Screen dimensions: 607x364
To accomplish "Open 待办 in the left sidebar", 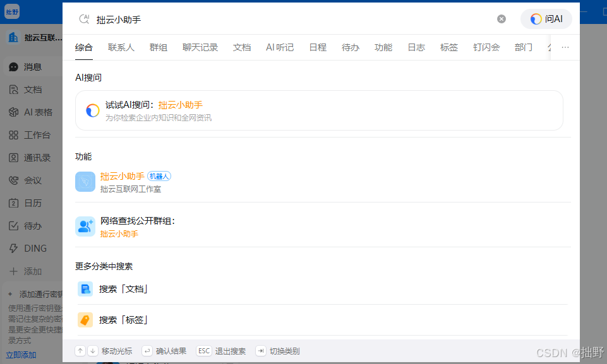I will click(32, 226).
